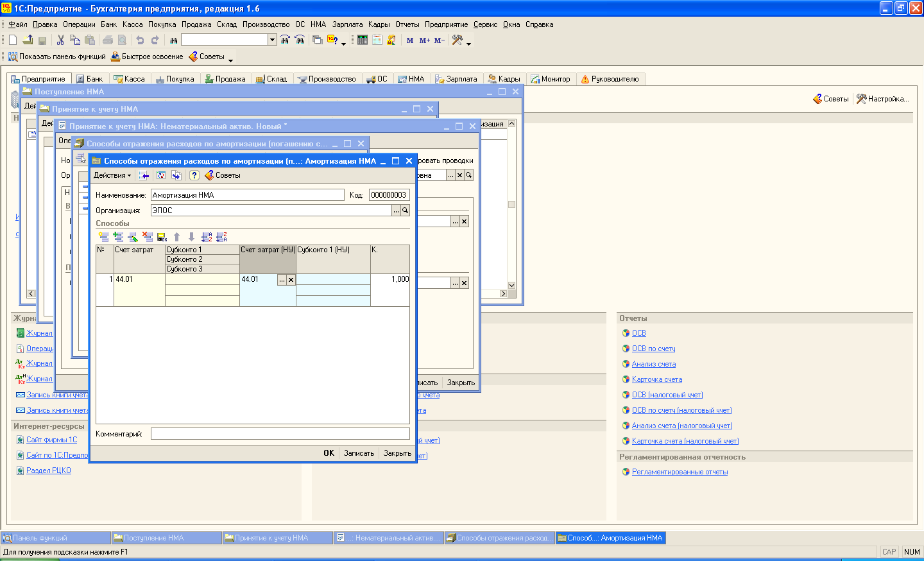Open the calendar icon in the toolbar
Viewport: 924px width, 561px height.
click(377, 40)
